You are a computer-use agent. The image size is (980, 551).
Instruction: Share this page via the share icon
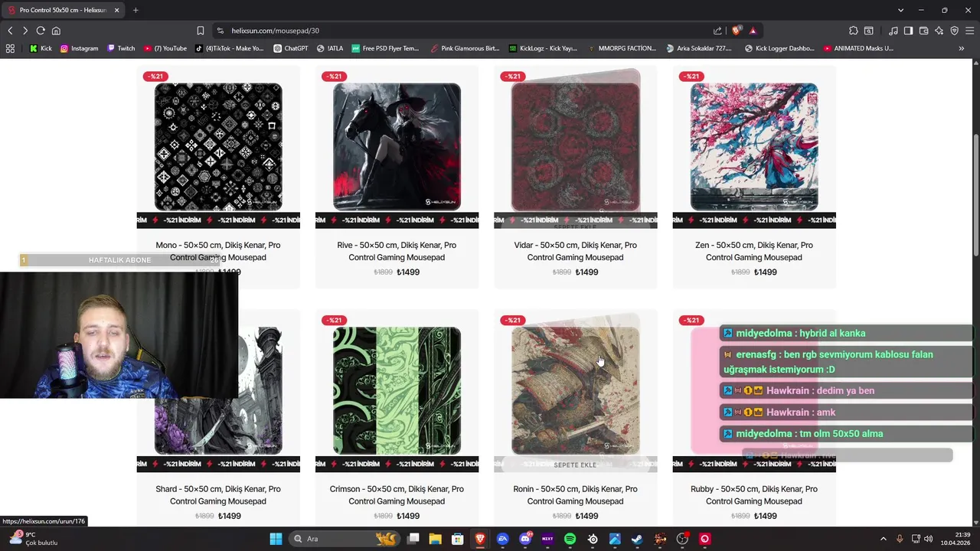coord(717,31)
